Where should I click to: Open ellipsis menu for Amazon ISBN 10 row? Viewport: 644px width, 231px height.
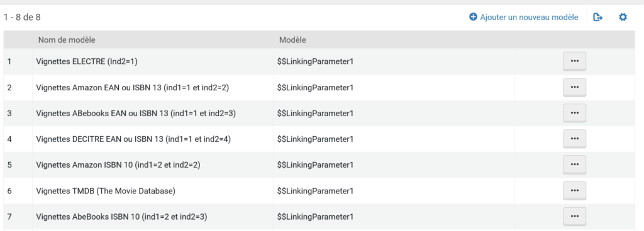574,164
